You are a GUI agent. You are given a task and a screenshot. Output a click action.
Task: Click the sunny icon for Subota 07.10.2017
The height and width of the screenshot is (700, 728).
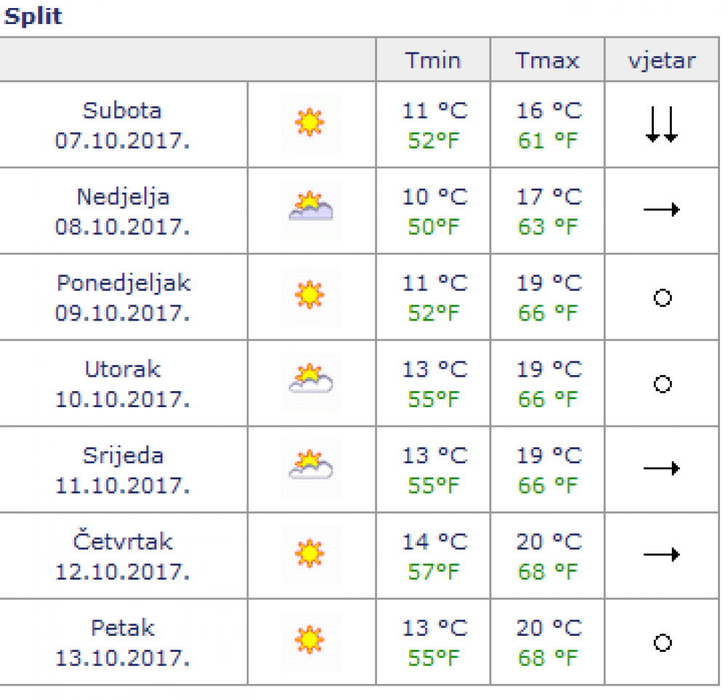[310, 124]
